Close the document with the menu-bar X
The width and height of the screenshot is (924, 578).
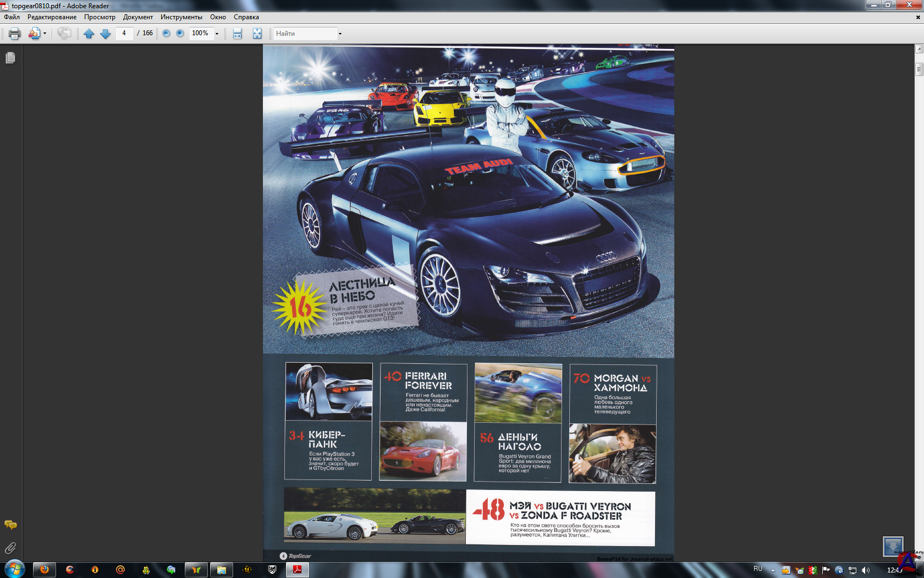click(918, 17)
